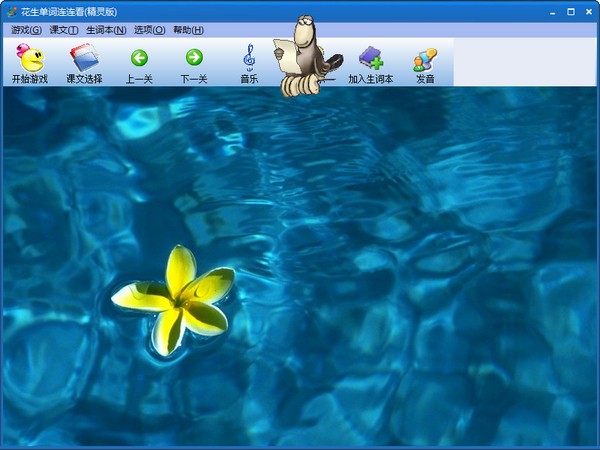Open the 游戏(G) menu

coord(26,30)
